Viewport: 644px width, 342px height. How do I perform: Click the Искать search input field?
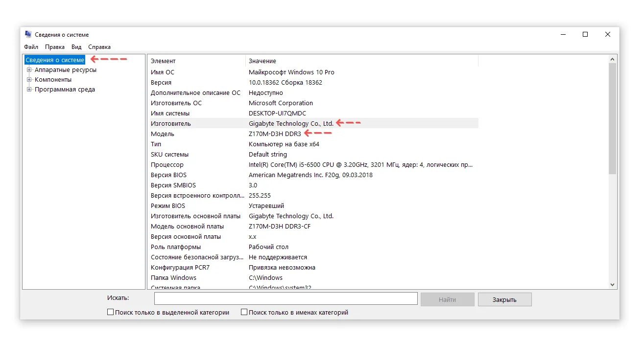[286, 298]
